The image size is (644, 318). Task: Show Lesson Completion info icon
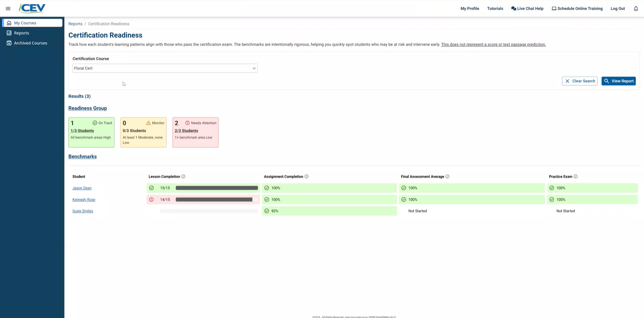[183, 176]
